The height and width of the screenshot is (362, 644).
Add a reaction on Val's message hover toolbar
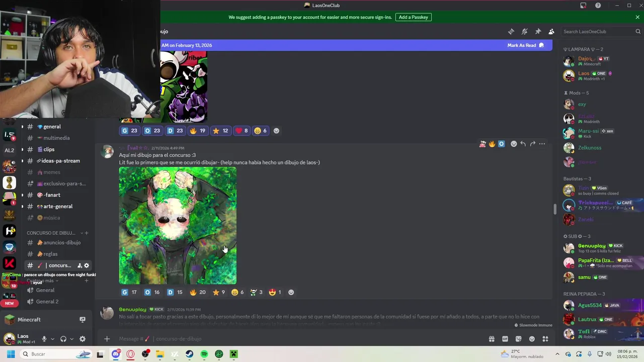pos(513,144)
